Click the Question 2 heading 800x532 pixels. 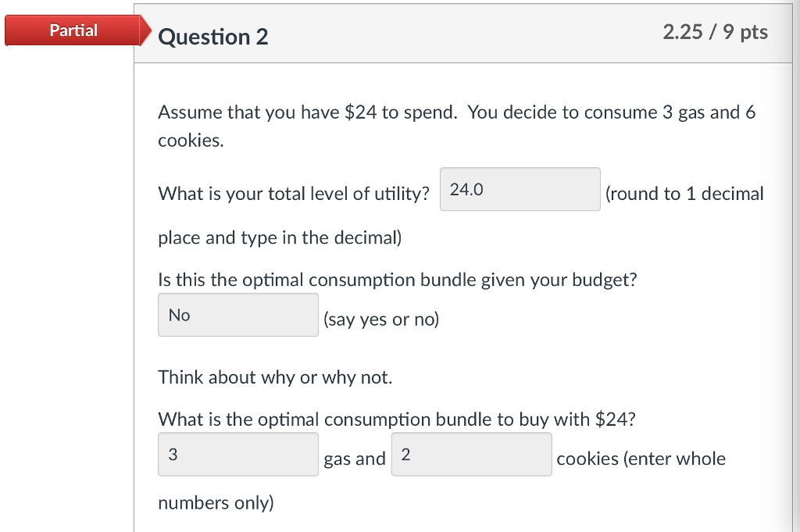click(x=212, y=36)
